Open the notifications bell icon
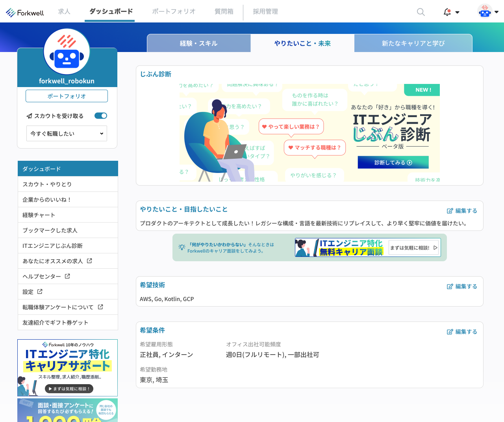This screenshot has width=504, height=422. pyautogui.click(x=447, y=12)
